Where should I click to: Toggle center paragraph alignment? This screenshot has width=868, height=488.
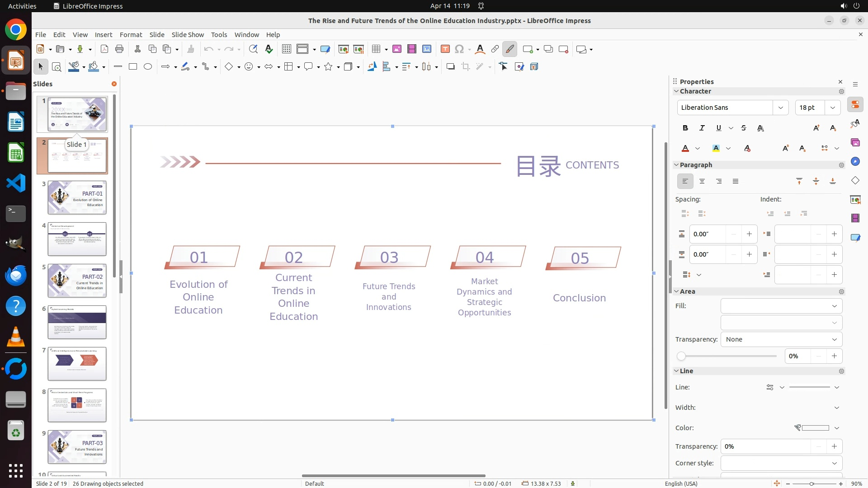(702, 182)
